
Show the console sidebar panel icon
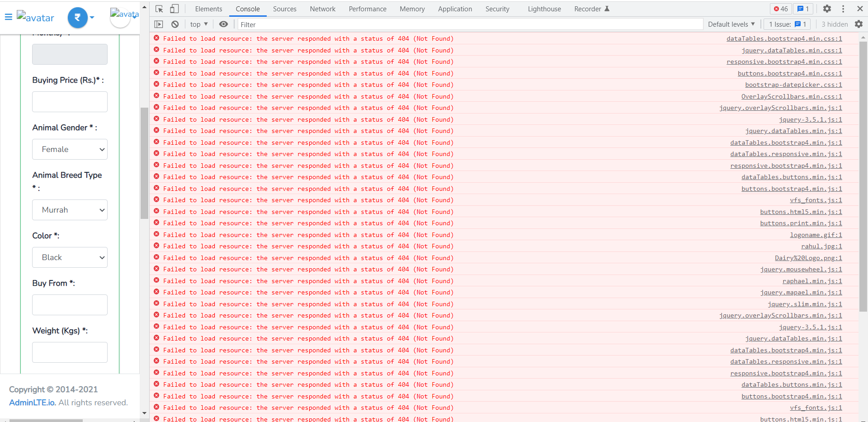159,24
